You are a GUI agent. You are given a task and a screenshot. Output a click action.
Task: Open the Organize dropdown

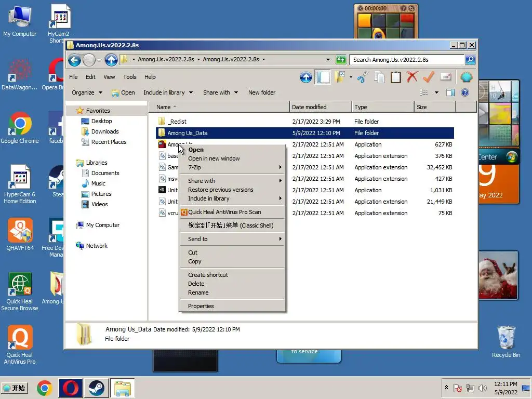point(87,92)
